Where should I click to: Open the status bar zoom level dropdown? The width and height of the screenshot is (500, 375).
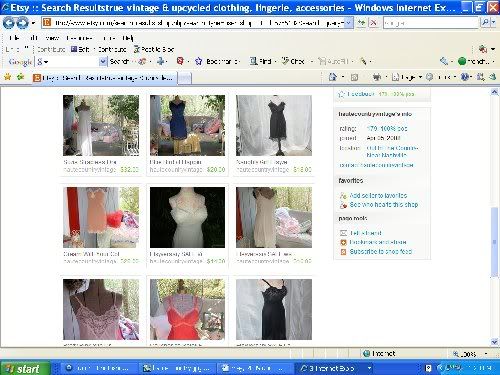(x=486, y=354)
